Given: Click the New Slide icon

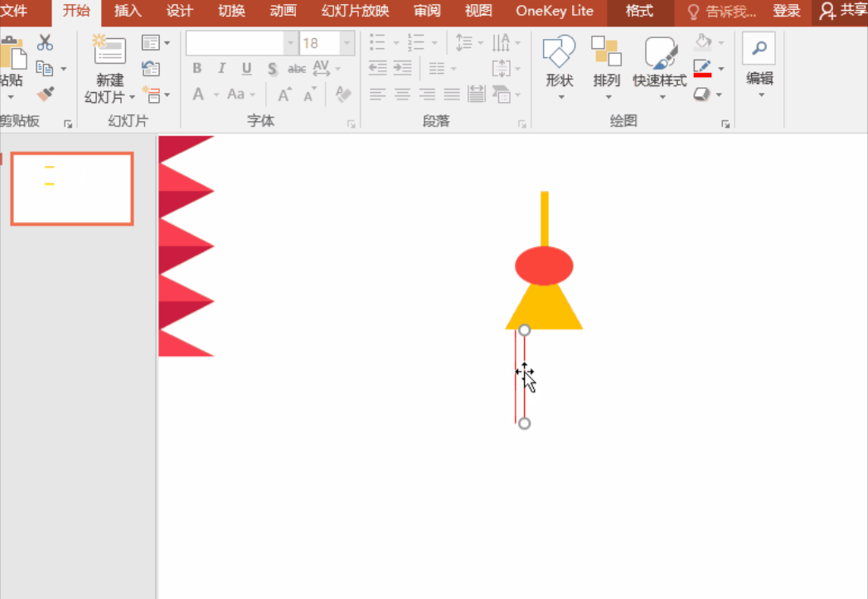Looking at the screenshot, I should [109, 49].
